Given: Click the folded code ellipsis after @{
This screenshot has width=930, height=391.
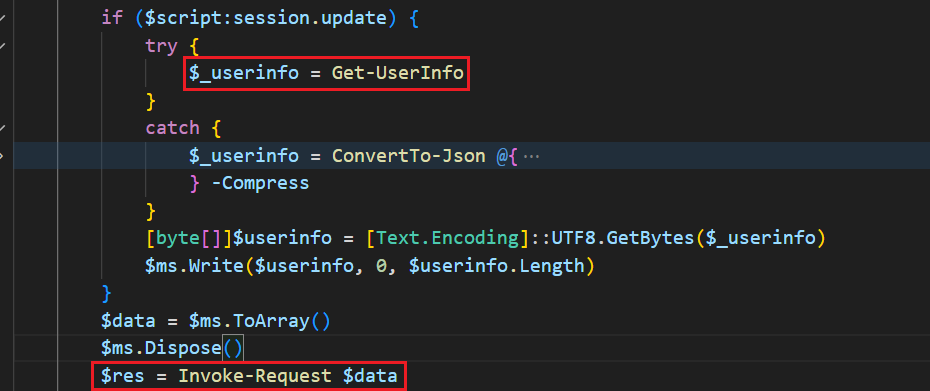Looking at the screenshot, I should [x=532, y=156].
